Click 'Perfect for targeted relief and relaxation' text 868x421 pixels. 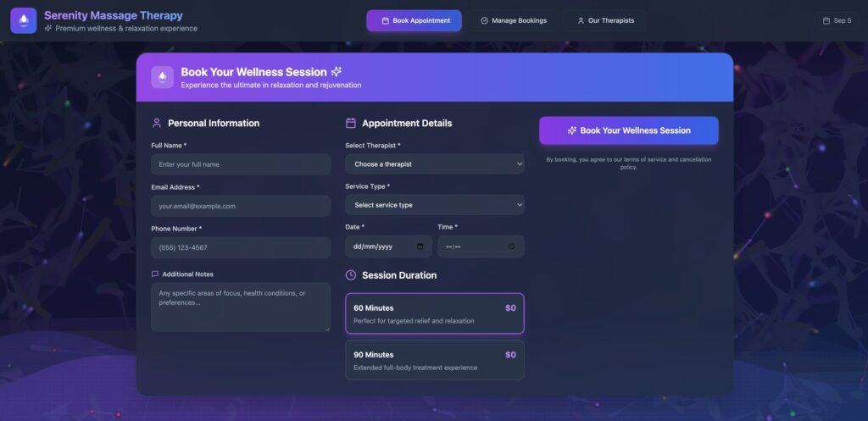click(414, 321)
